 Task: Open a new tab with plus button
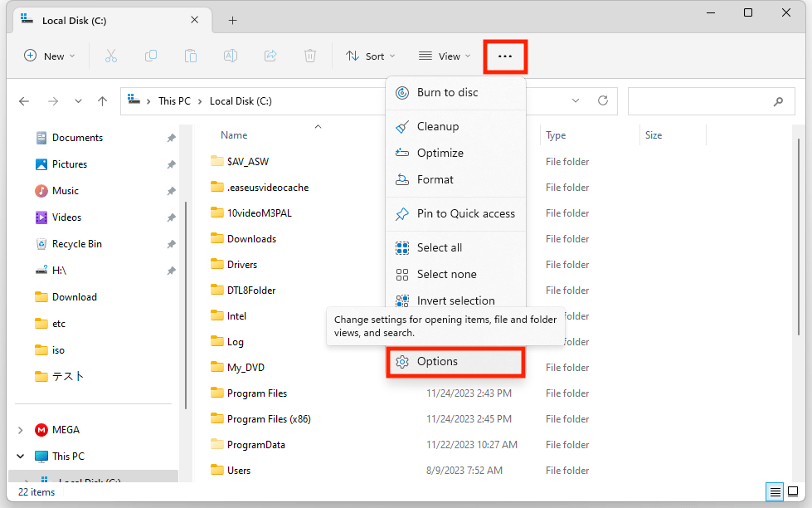coord(233,20)
